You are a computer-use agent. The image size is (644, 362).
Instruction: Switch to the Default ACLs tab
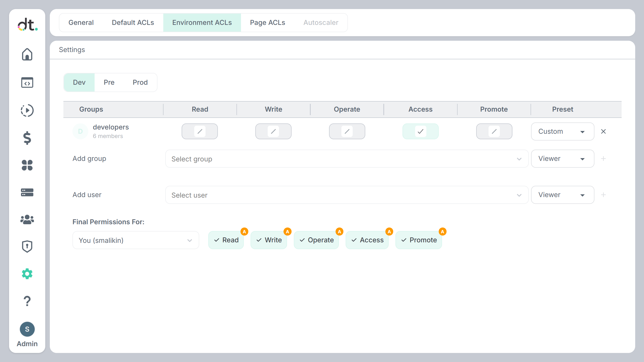tap(133, 23)
